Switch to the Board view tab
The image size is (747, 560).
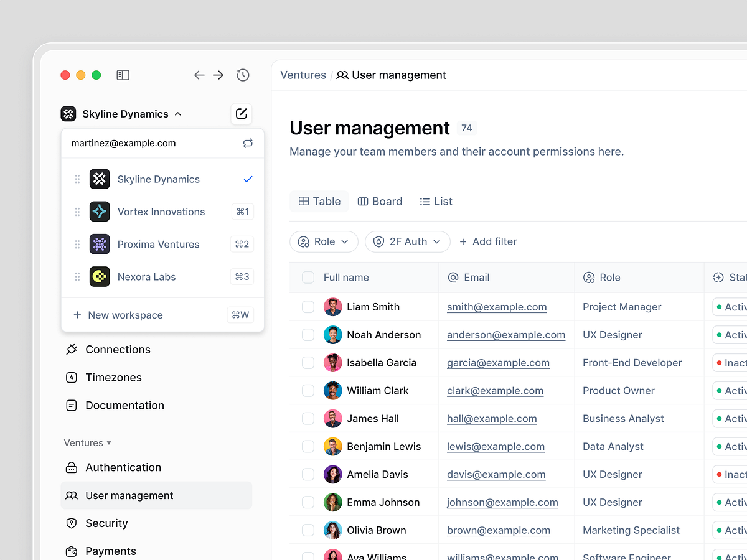[380, 202]
